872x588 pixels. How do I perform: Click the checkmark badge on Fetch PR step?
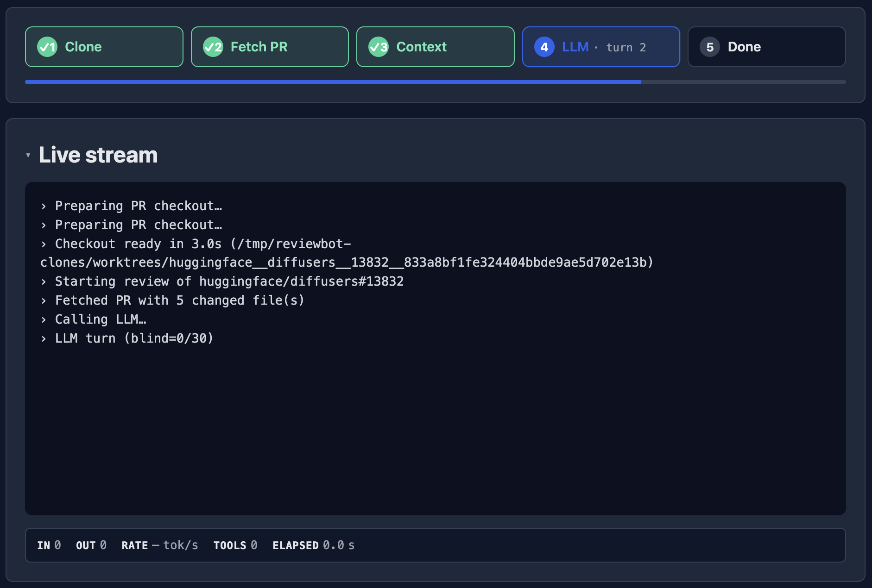point(213,47)
